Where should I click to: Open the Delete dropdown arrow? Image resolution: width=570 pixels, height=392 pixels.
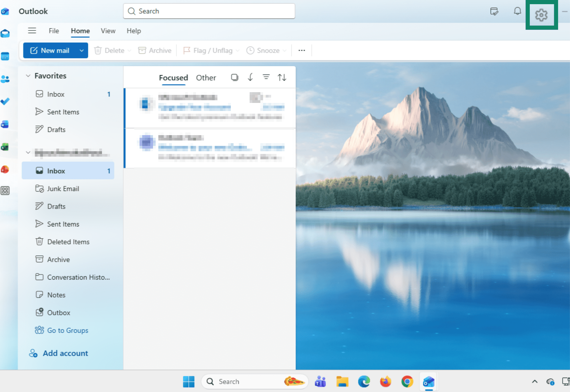pyautogui.click(x=129, y=50)
